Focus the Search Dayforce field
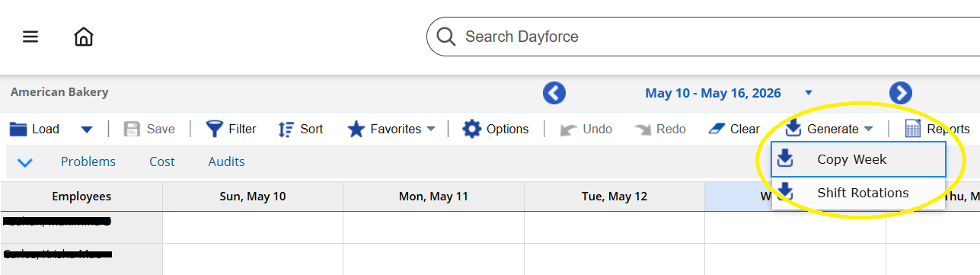Viewport: 980px width, 275px height. click(703, 37)
